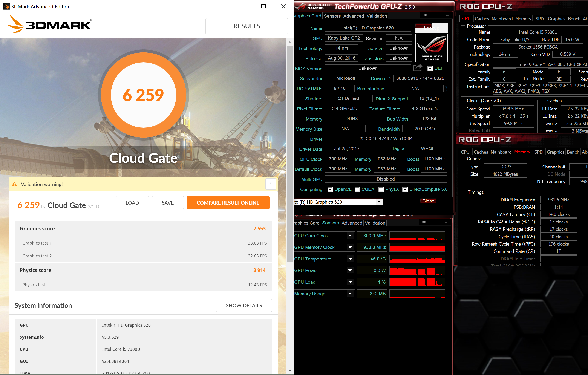This screenshot has width=588, height=375.
Task: Expand GPU Power sensor dropdown
Action: [350, 271]
